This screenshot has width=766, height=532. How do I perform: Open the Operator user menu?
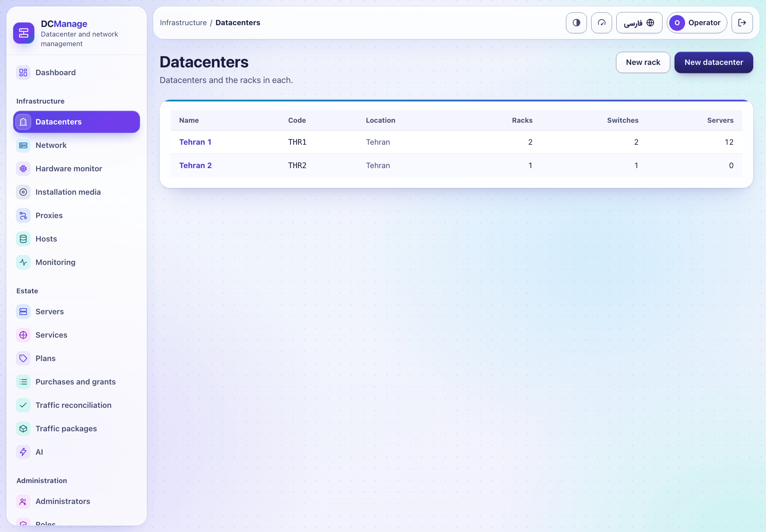697,23
